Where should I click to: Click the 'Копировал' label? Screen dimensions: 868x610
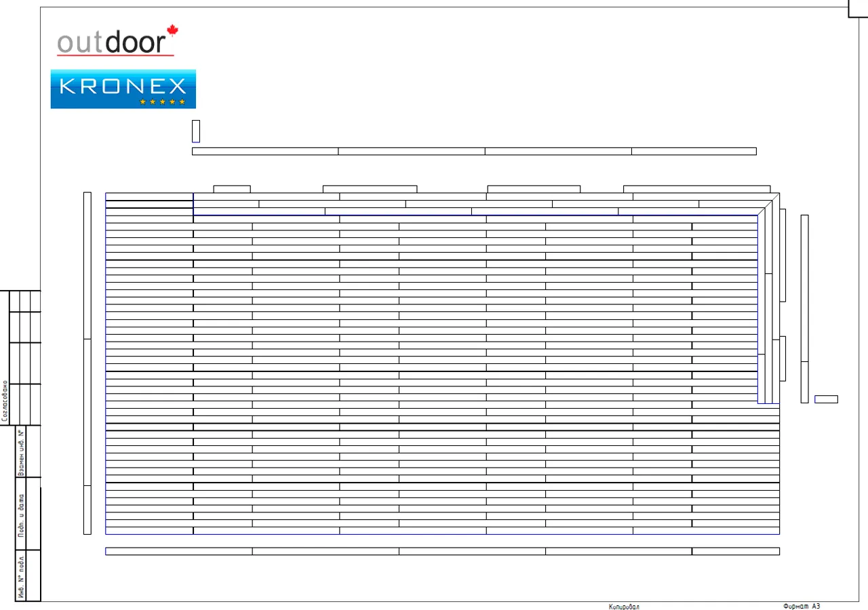tap(623, 607)
